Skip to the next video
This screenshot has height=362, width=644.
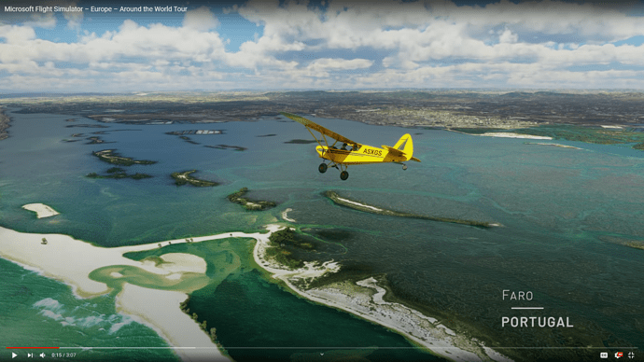pos(30,355)
